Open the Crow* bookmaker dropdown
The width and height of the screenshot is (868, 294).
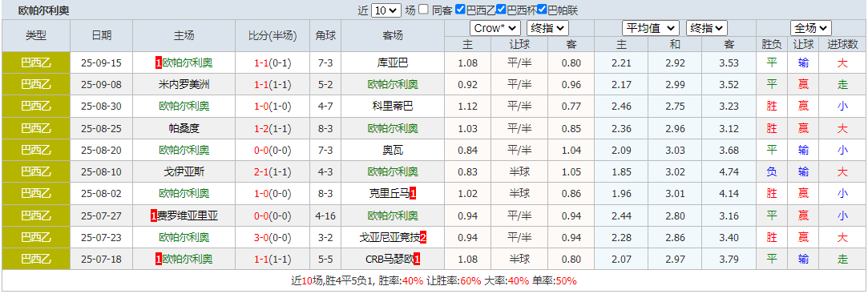495,28
